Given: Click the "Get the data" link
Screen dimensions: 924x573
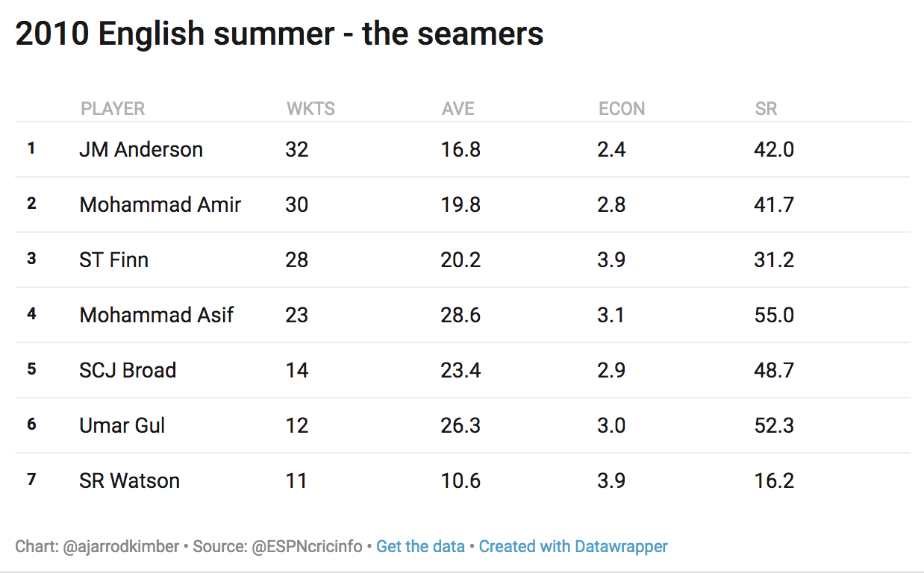Looking at the screenshot, I should [419, 547].
